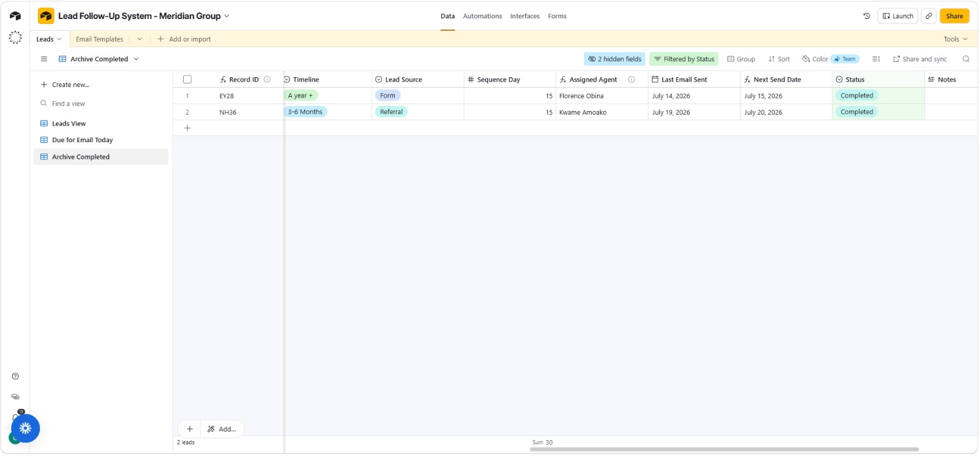Click the Record ID 'EY28' cell
Image resolution: width=980 pixels, height=456 pixels.
click(x=241, y=96)
